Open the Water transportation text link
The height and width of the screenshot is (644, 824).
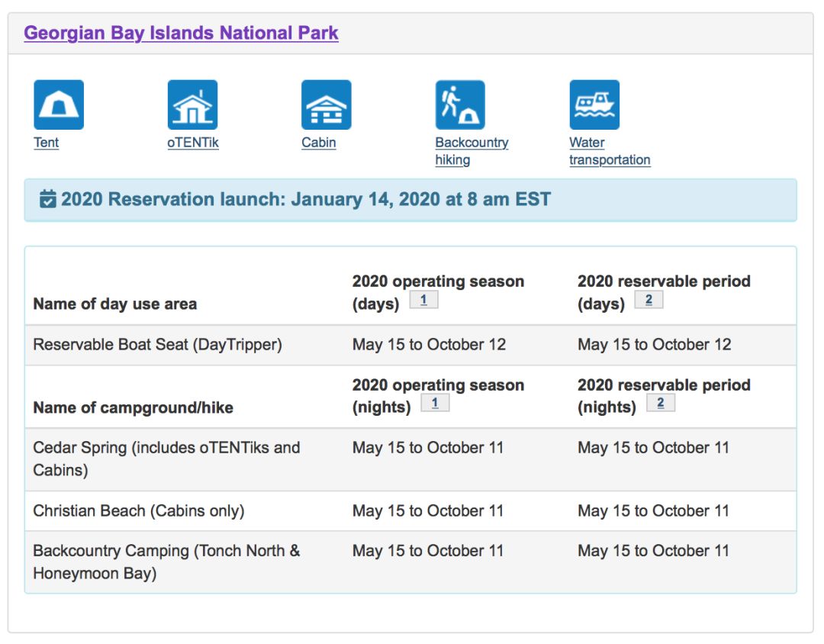[x=609, y=151]
